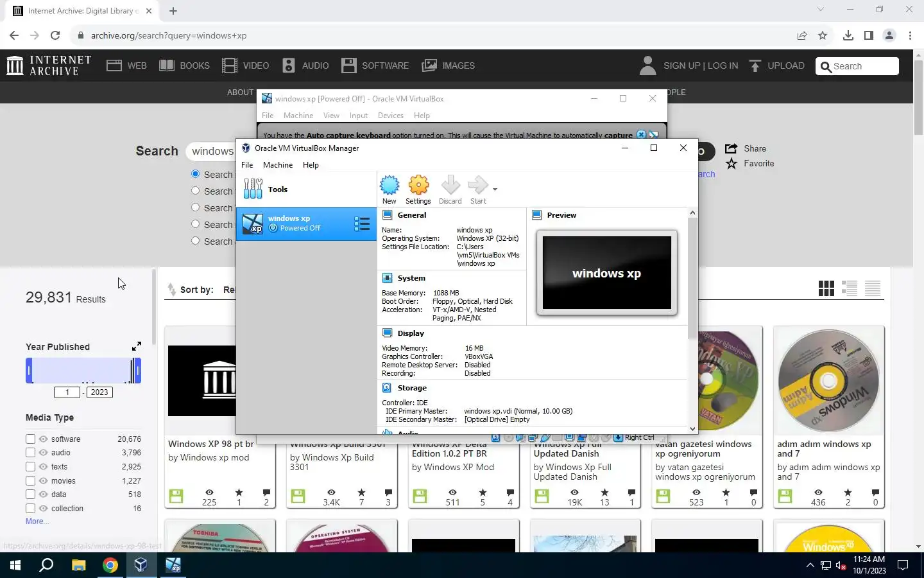Open the Help menu in VirtualBox Manager
924x578 pixels.
point(311,165)
